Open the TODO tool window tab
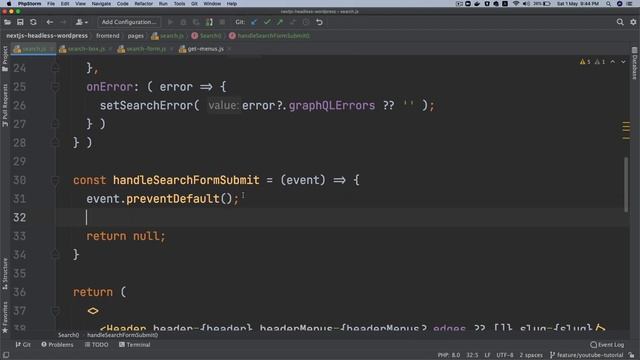 coord(97,345)
